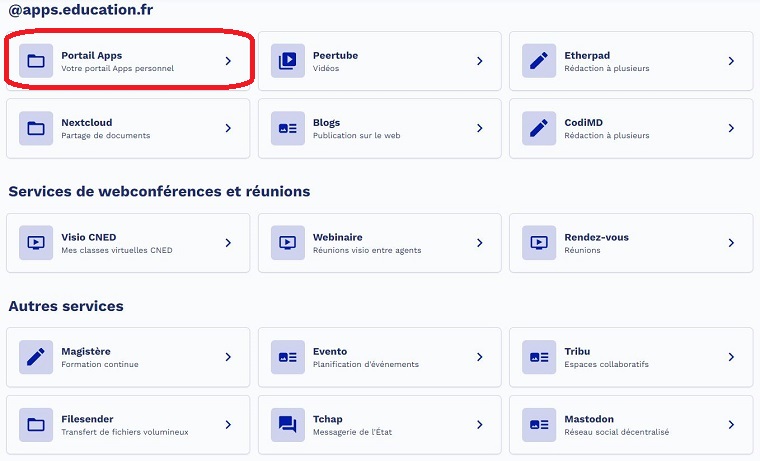The width and height of the screenshot is (760, 461).
Task: Click the screen-play icon on Webinaire card
Action: pos(287,243)
